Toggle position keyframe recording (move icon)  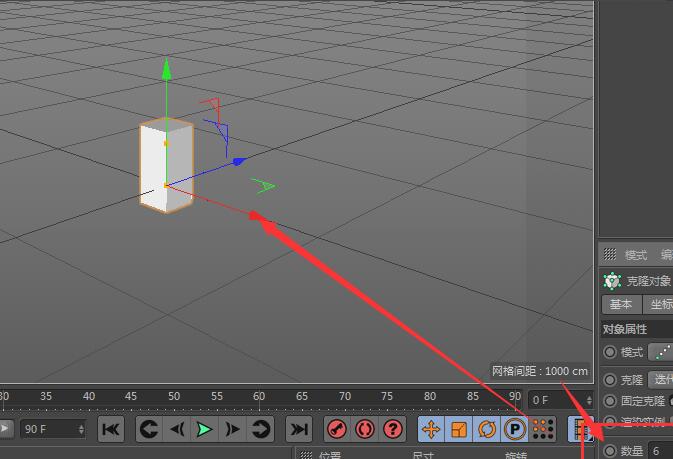tap(431, 429)
